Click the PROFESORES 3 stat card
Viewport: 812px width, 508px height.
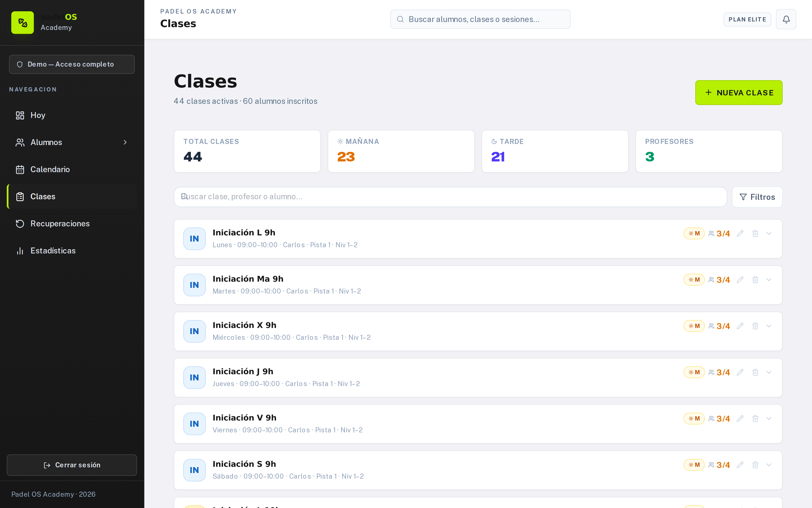click(x=709, y=151)
